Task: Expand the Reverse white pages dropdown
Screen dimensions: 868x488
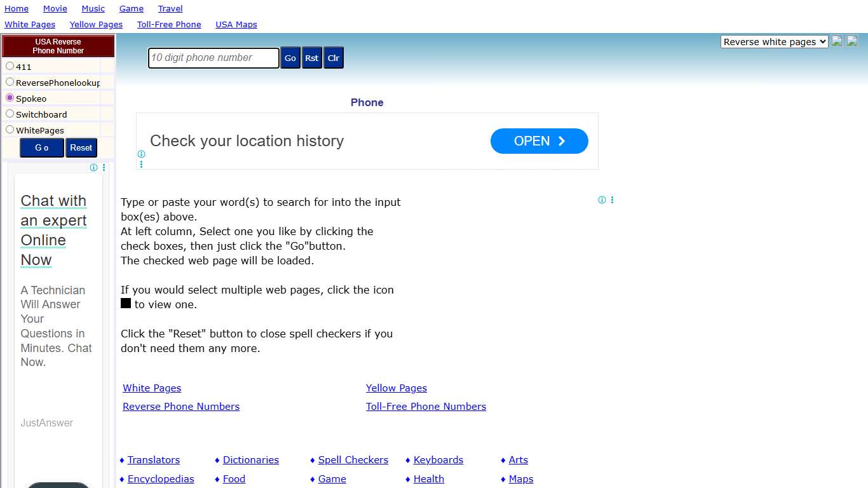Action: [x=774, y=42]
